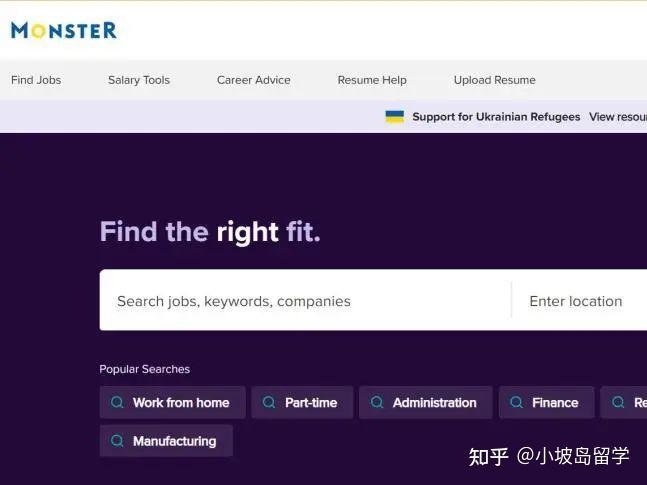Click the magnifier icon on Part-time chip
647x485 pixels.
coord(269,402)
